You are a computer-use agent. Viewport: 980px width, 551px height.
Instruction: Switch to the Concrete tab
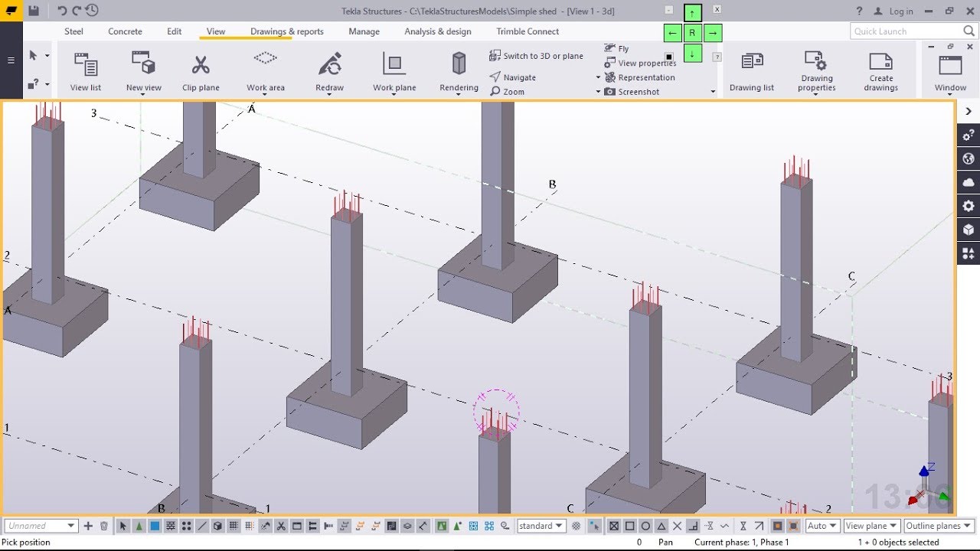[125, 31]
